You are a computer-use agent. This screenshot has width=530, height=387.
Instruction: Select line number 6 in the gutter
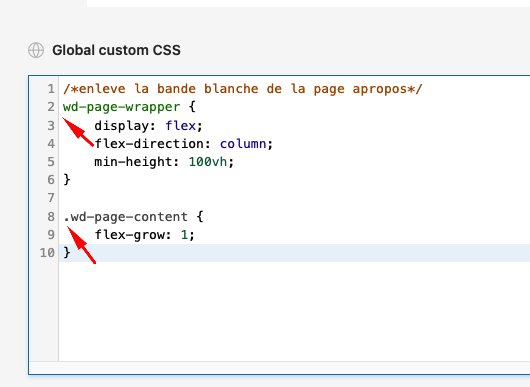click(x=51, y=180)
